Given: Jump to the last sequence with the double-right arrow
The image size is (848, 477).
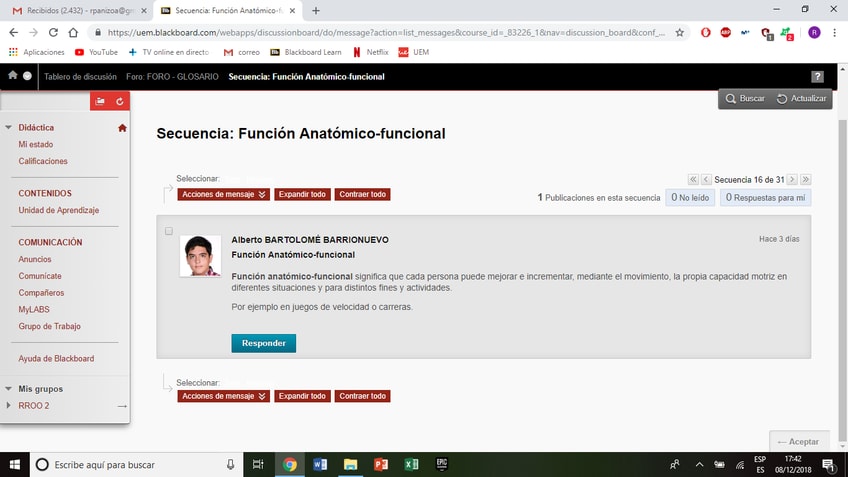Looking at the screenshot, I should (805, 180).
